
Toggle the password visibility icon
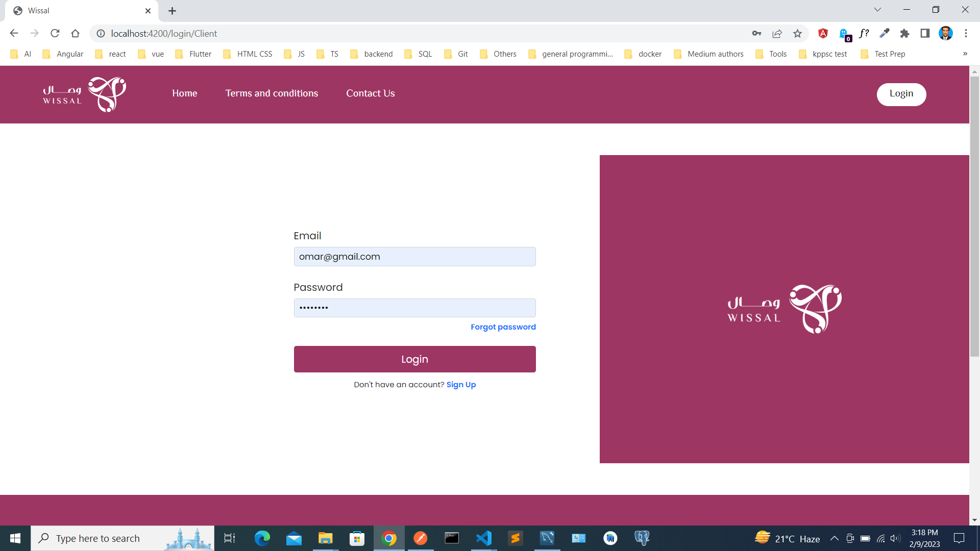click(525, 308)
